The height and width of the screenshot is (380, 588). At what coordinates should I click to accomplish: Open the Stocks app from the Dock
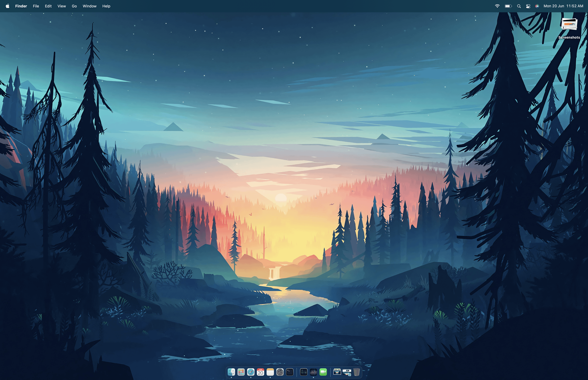coord(314,372)
